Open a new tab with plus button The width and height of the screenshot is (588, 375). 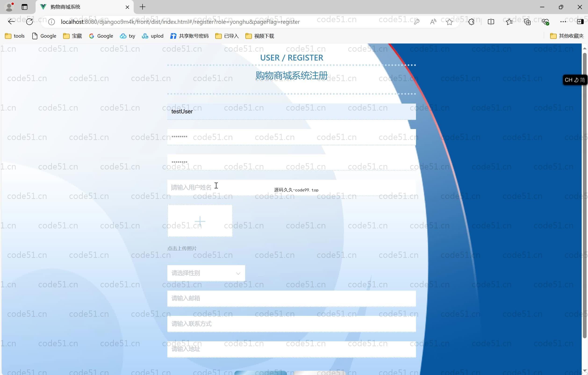143,7
